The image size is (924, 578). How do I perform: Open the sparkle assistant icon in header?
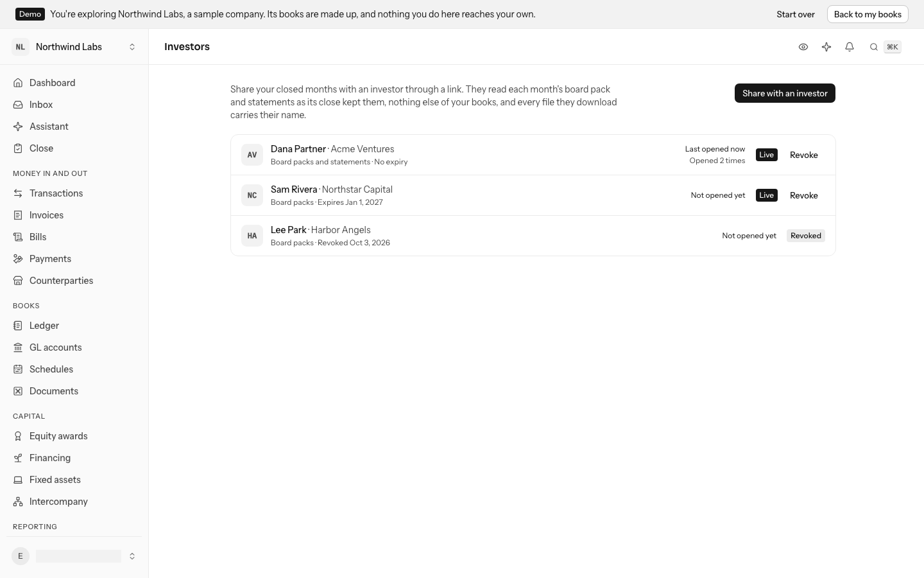click(x=826, y=47)
